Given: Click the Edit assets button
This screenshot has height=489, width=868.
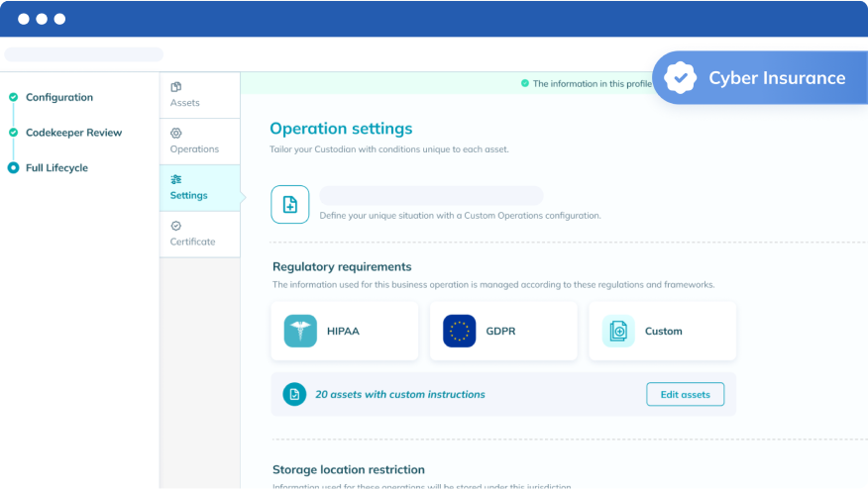Looking at the screenshot, I should [x=686, y=394].
